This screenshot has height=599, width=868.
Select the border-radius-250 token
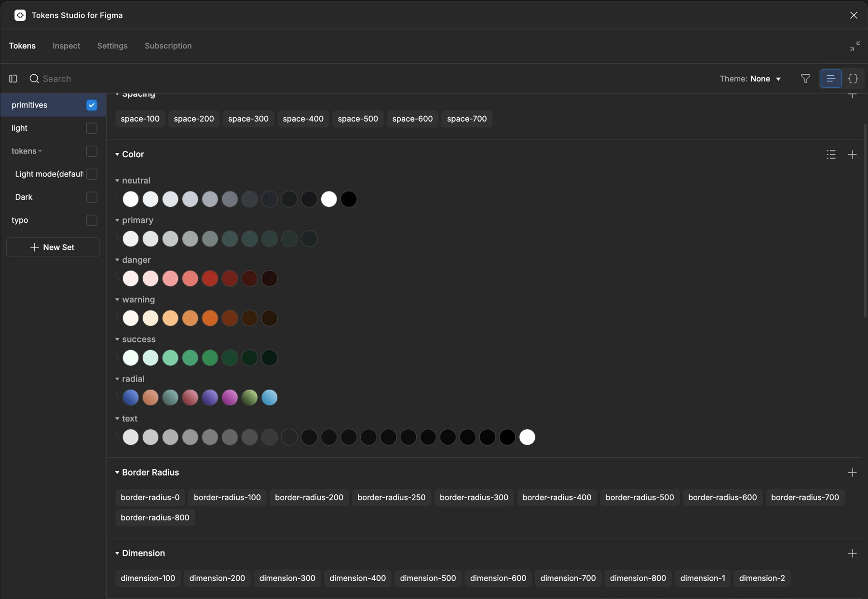pos(392,497)
